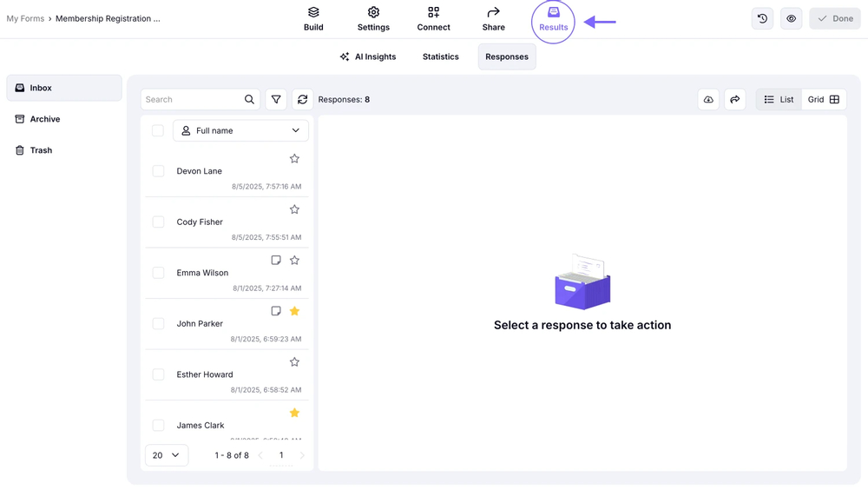Tick the Devon Lane checkbox
This screenshot has height=490, width=868.
point(158,171)
